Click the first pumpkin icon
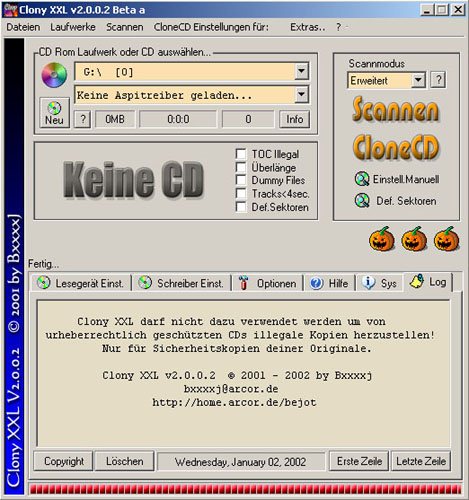The height and width of the screenshot is (500, 469). coord(382,239)
